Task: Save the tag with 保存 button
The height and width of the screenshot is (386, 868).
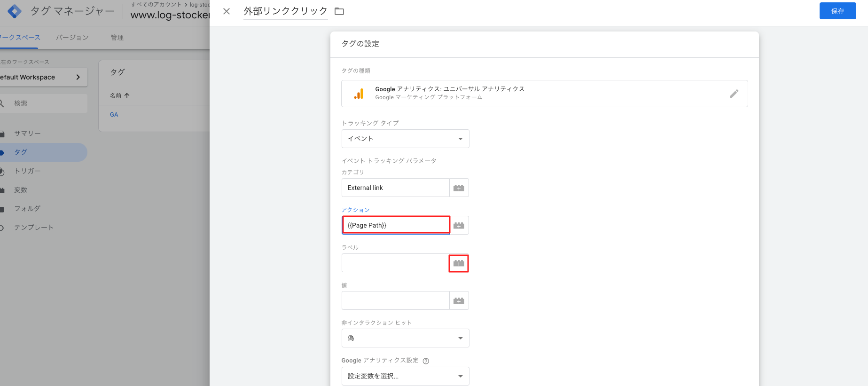Action: pos(837,11)
